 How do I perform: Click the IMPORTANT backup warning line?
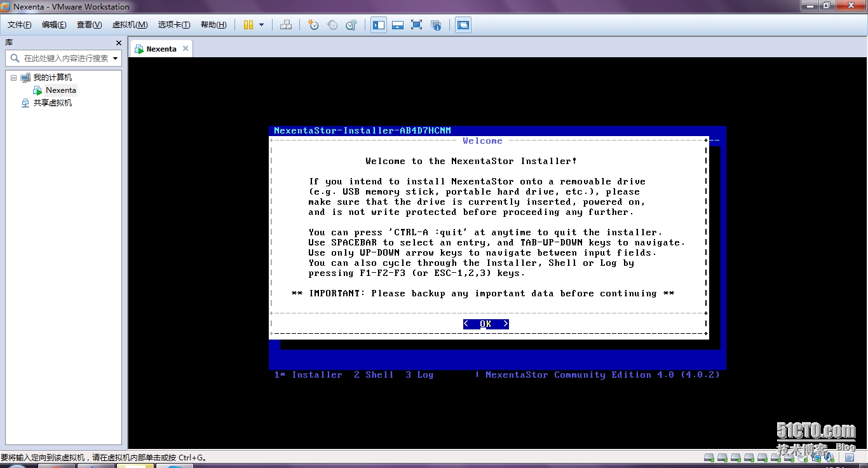483,293
